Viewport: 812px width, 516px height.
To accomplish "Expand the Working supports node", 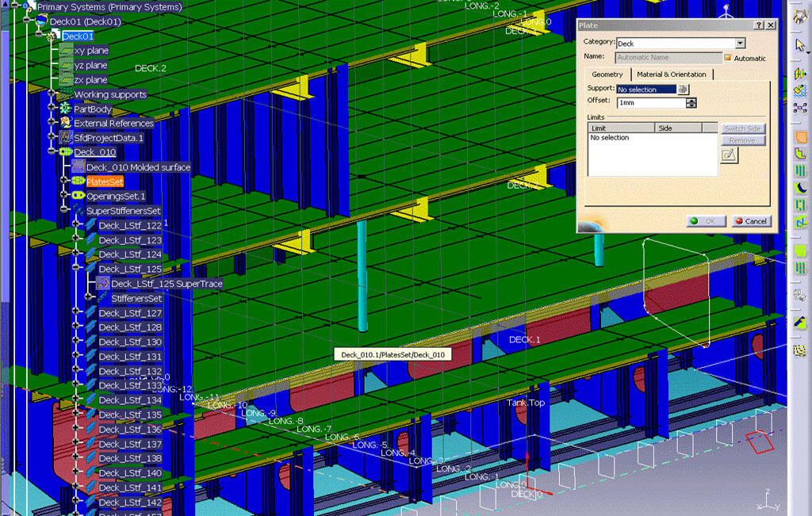I will (x=52, y=94).
